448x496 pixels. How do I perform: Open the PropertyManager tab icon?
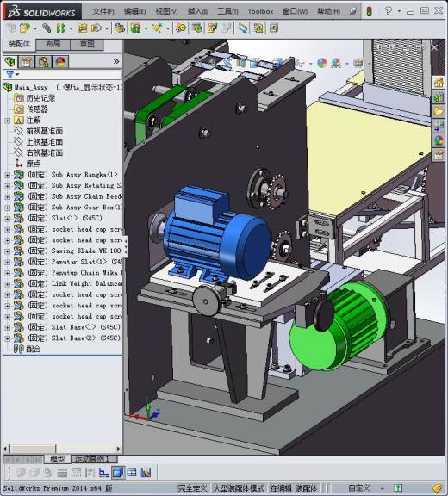coord(27,62)
